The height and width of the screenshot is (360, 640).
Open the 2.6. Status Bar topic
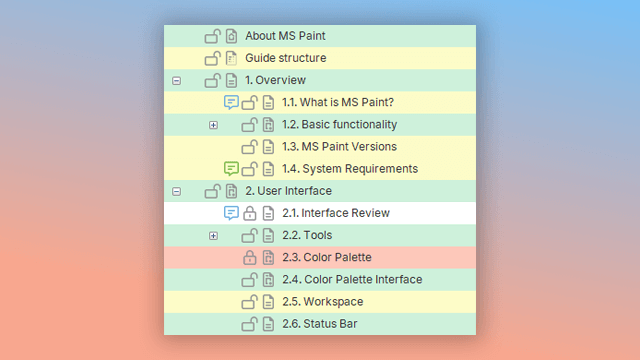pos(320,324)
